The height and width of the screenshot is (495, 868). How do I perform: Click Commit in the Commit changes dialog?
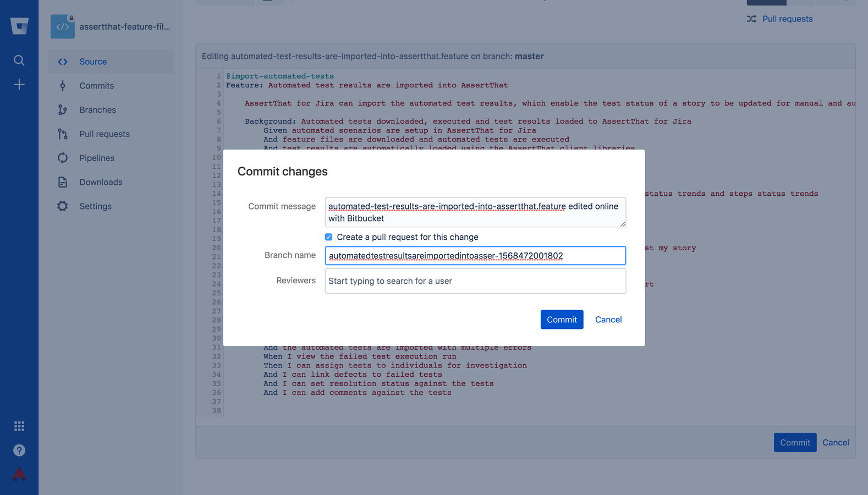562,320
